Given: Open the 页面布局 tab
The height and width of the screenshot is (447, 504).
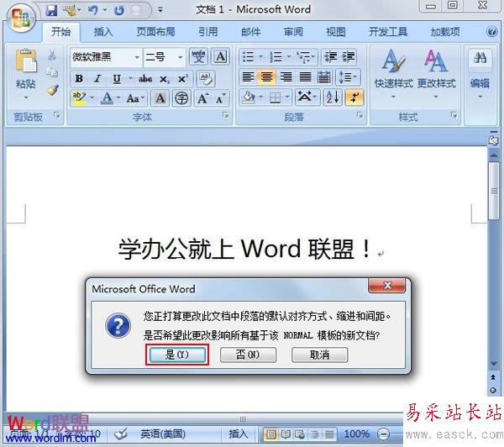Looking at the screenshot, I should click(156, 32).
